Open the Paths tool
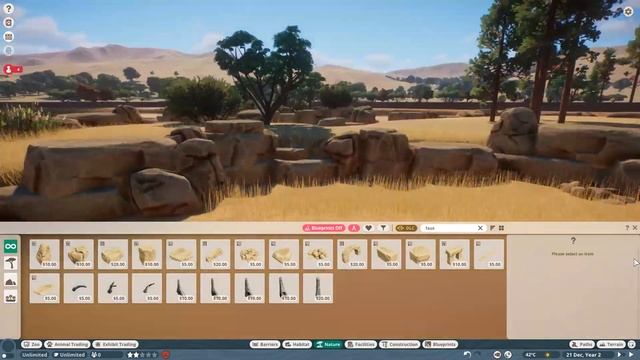This screenshot has height=360, width=640. pyautogui.click(x=582, y=344)
